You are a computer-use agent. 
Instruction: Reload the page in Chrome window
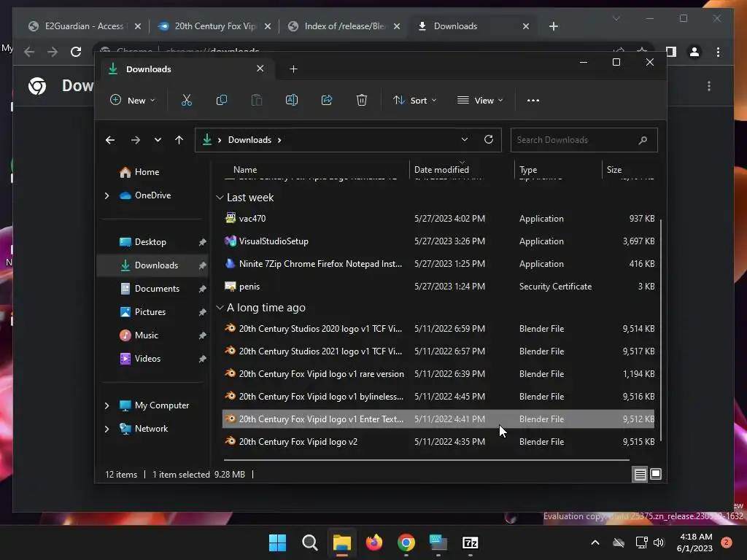(76, 52)
